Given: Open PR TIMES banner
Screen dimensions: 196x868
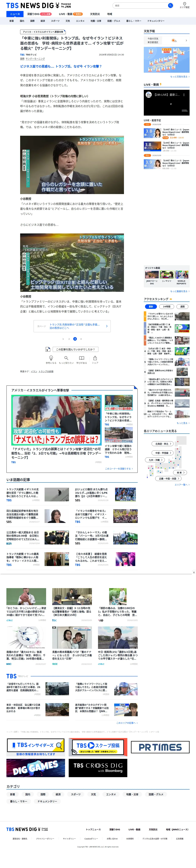Looking at the screenshot, I should click(x=160, y=747).
